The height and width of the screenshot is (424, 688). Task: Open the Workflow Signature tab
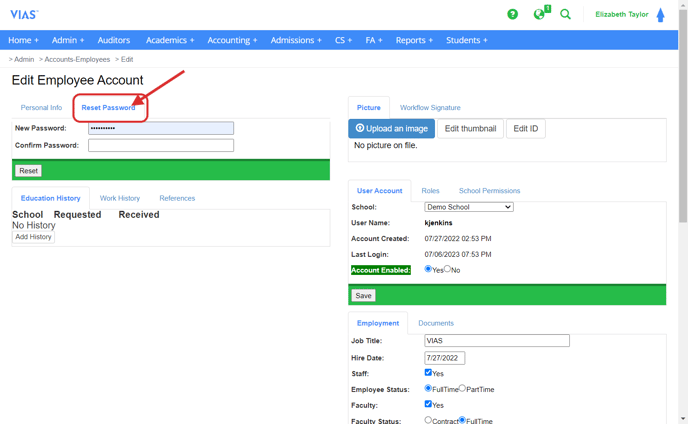pyautogui.click(x=430, y=108)
